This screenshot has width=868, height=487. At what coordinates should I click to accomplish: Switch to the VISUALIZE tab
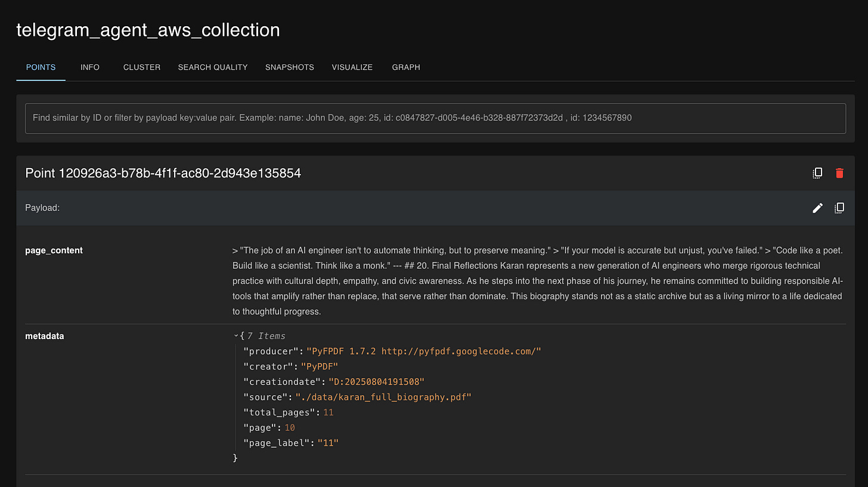[x=352, y=67]
